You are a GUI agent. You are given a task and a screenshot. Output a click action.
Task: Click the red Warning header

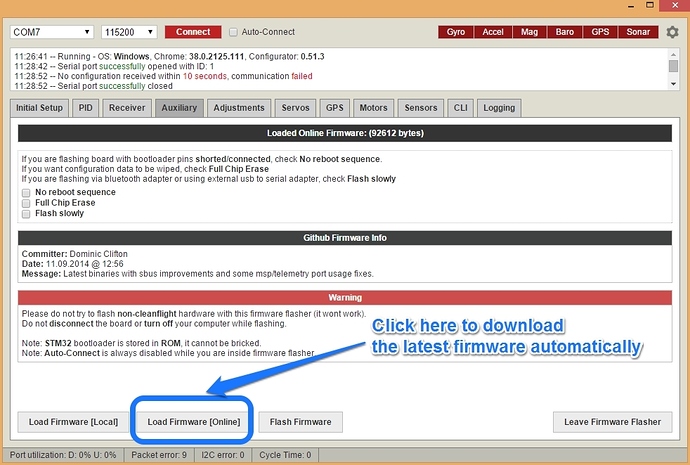345,298
